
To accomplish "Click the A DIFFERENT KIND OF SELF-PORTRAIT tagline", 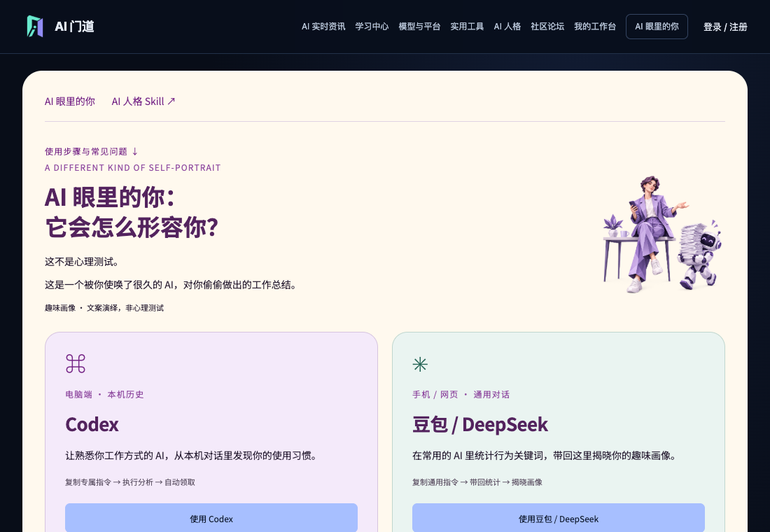I will point(132,167).
